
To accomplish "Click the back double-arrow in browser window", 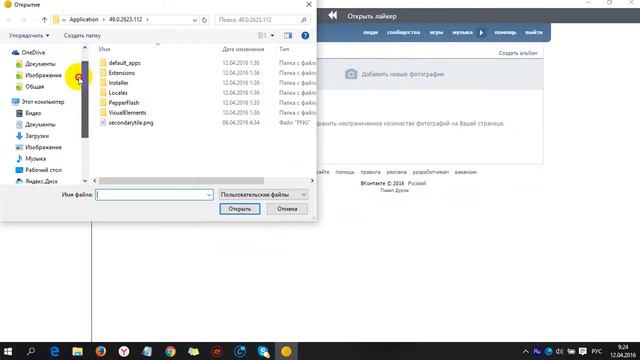I will (333, 16).
